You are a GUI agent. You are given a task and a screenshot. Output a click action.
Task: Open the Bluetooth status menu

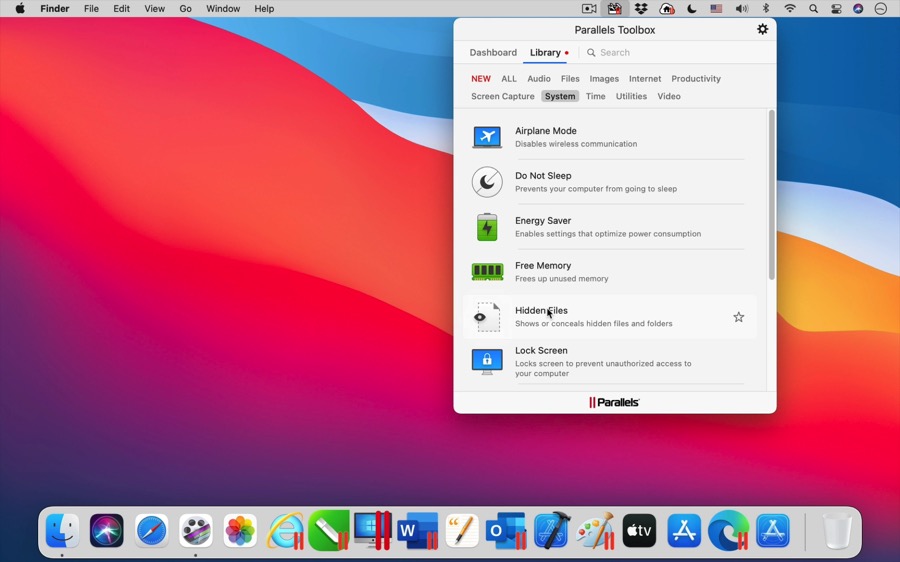coord(766,9)
